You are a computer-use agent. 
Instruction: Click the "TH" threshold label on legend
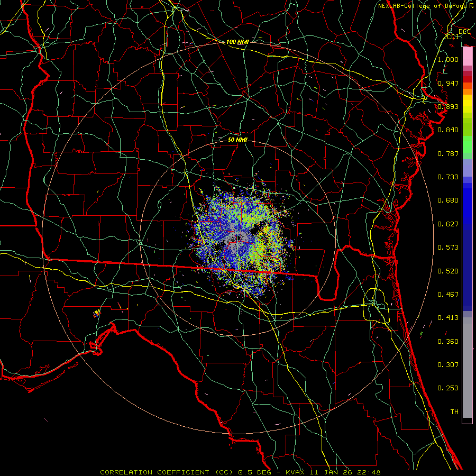(454, 412)
